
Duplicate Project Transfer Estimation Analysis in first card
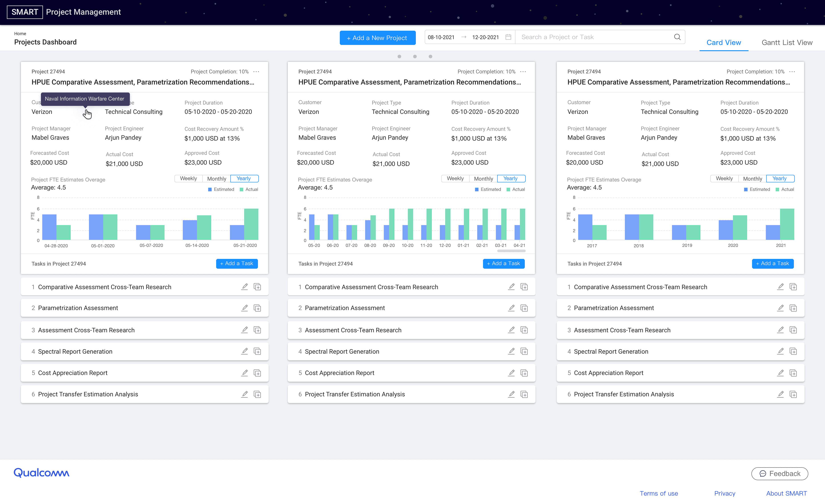point(257,394)
